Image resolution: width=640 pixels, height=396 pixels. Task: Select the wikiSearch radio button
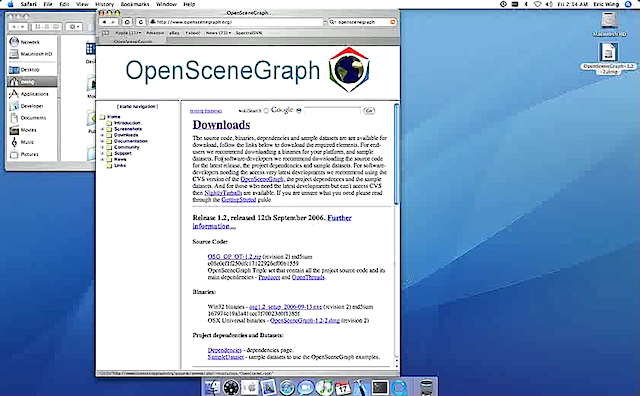point(266,111)
